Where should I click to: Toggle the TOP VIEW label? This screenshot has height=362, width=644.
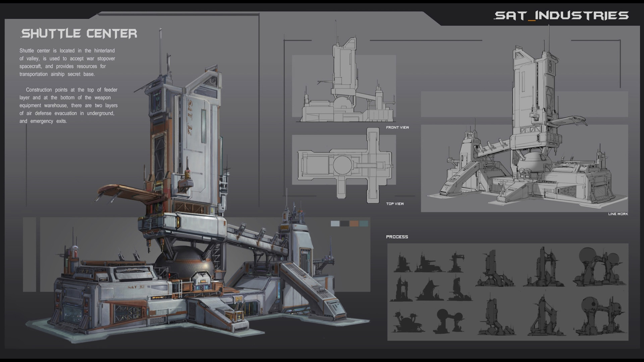click(x=395, y=203)
